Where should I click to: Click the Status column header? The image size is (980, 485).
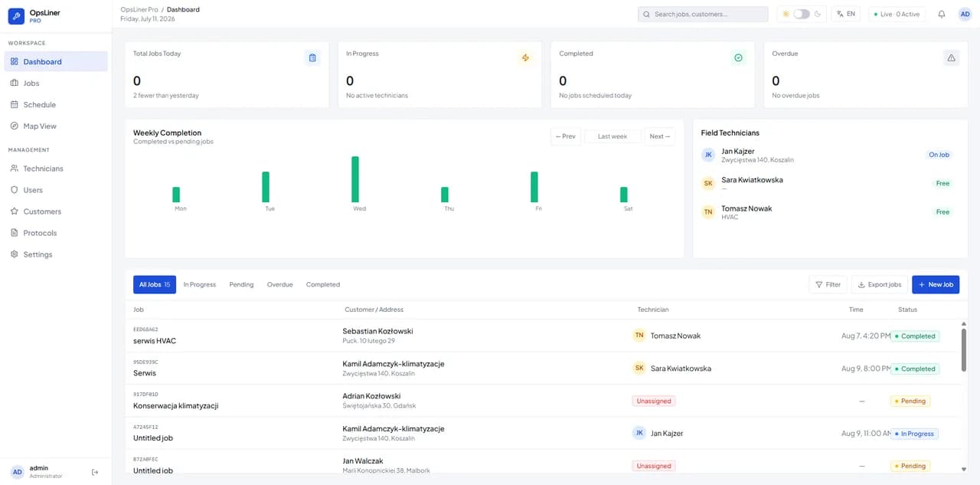click(x=907, y=310)
